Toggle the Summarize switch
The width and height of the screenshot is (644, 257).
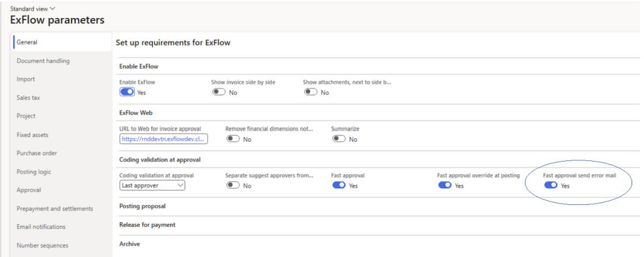point(339,139)
